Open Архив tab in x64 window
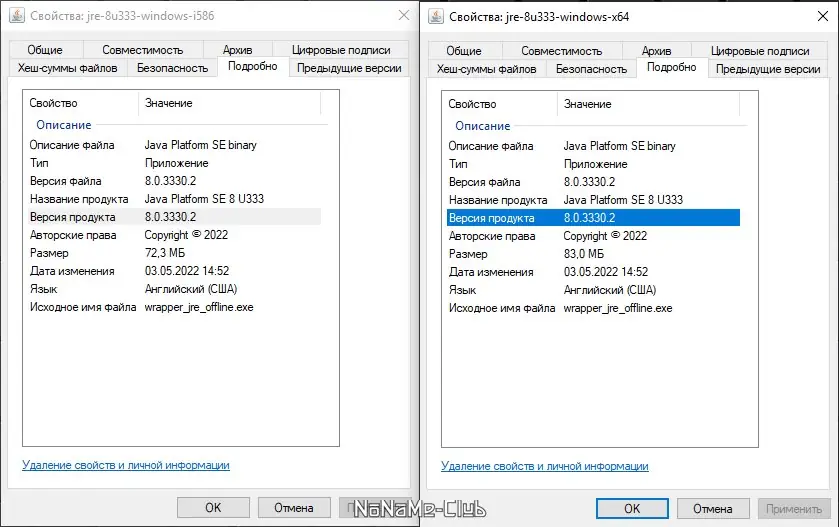Image resolution: width=839 pixels, height=527 pixels. pos(657,51)
